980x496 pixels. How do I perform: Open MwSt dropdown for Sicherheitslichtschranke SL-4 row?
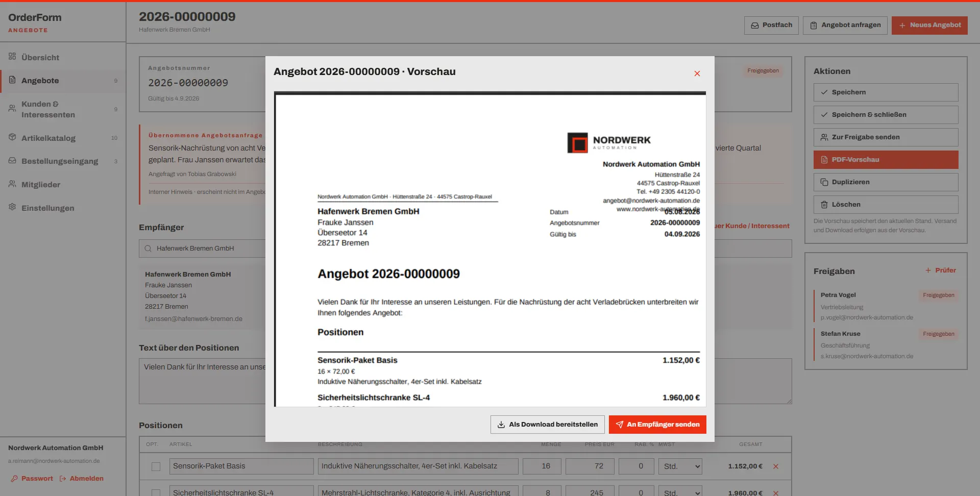tap(680, 491)
